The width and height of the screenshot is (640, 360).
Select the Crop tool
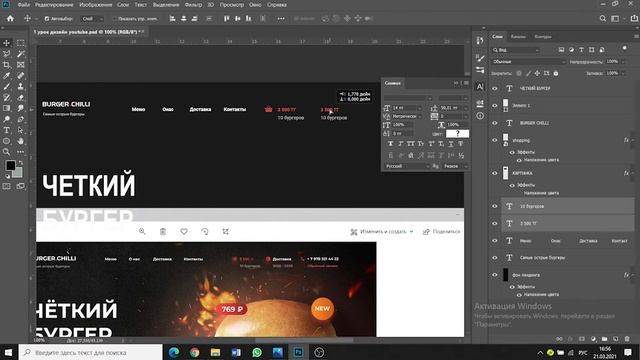[x=7, y=65]
